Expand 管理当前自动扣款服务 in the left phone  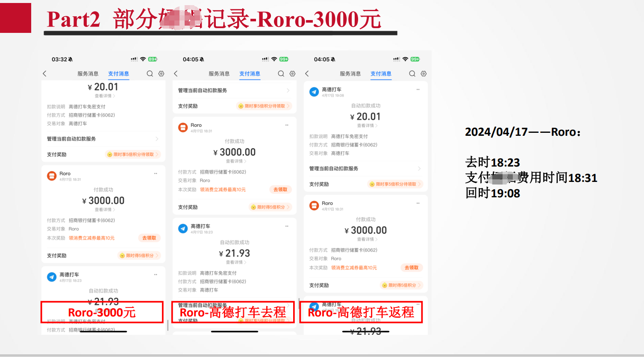point(103,139)
